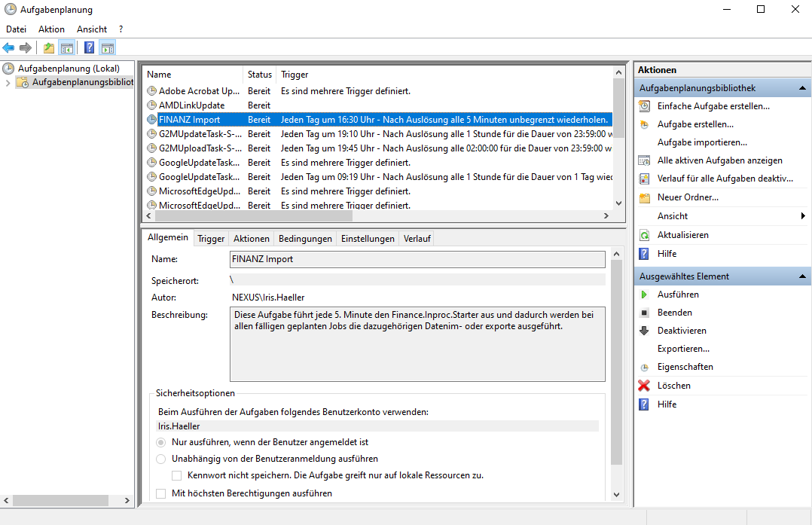This screenshot has height=525, width=812.
Task: Select 'Nur ausführen, wenn der Benutzer angemeldet ist'
Action: (x=160, y=442)
